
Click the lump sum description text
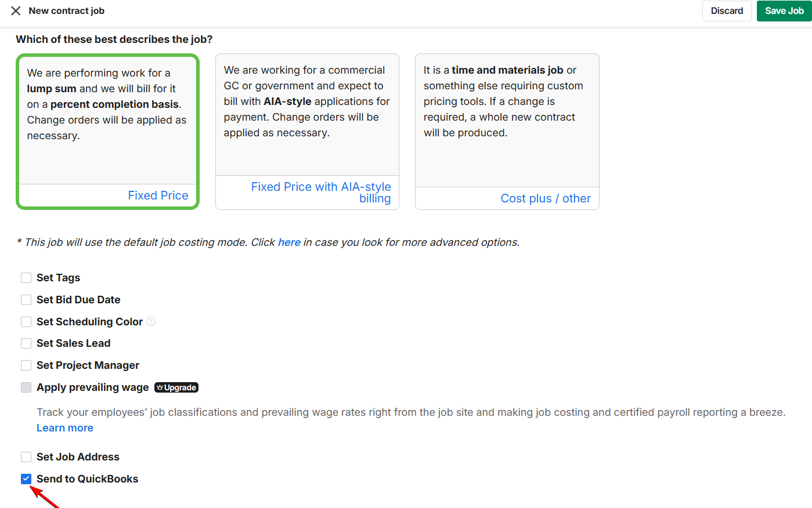(107, 104)
